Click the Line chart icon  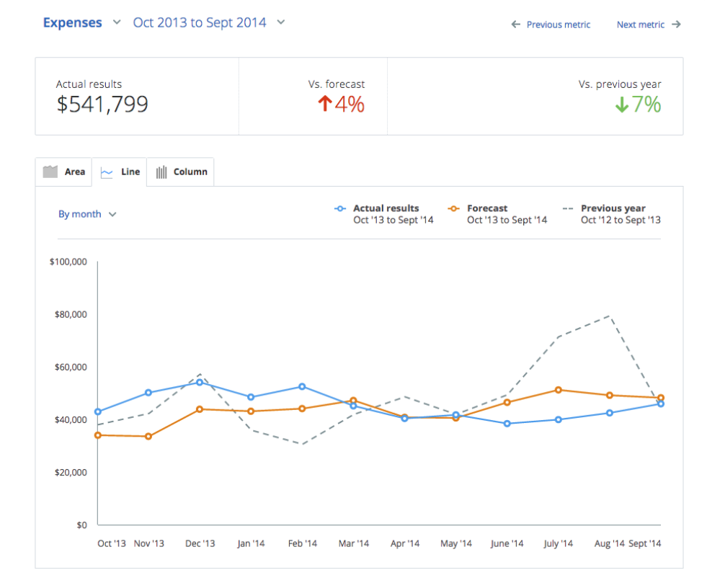(107, 172)
